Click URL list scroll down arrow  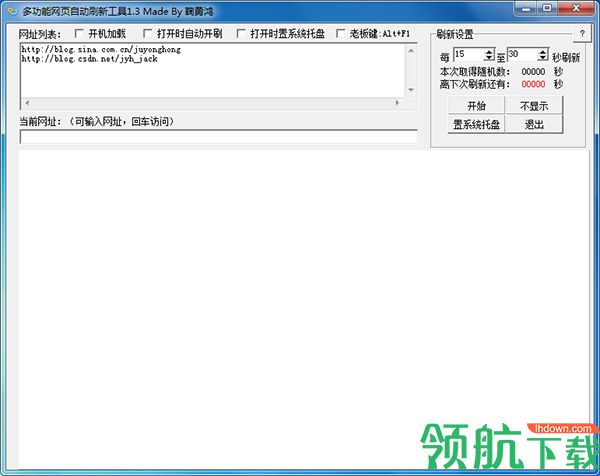(411, 90)
